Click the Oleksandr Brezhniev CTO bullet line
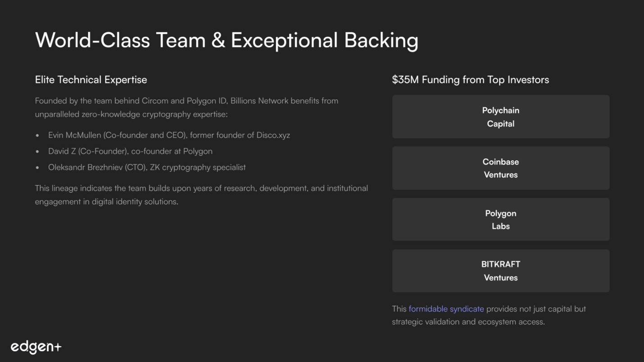Image resolution: width=644 pixels, height=362 pixels. coord(147,167)
